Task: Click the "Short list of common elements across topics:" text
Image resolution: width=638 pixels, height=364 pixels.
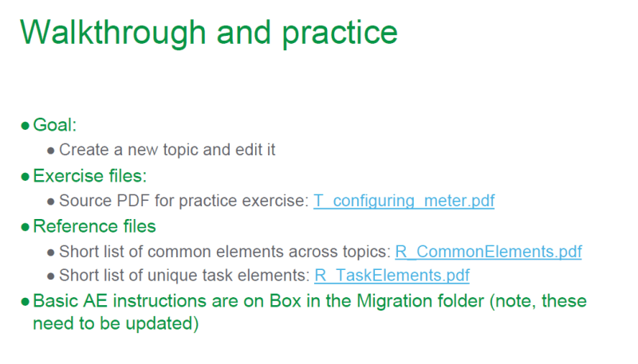Action: (225, 252)
